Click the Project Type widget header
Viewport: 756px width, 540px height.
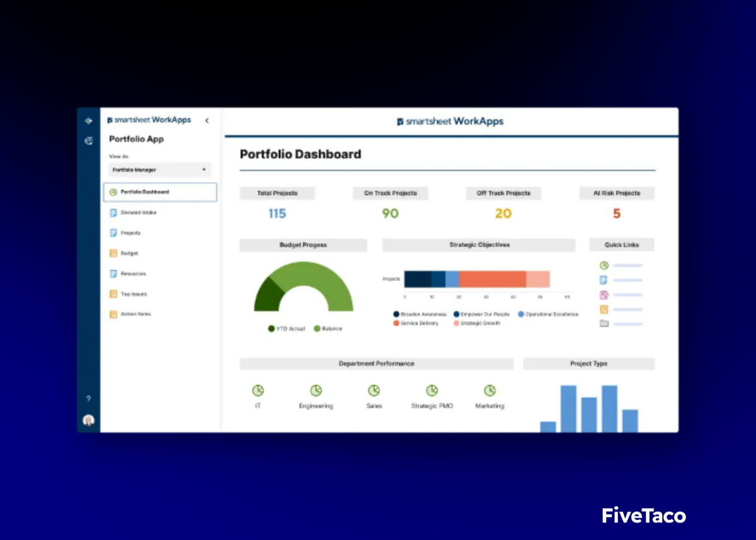(x=589, y=364)
